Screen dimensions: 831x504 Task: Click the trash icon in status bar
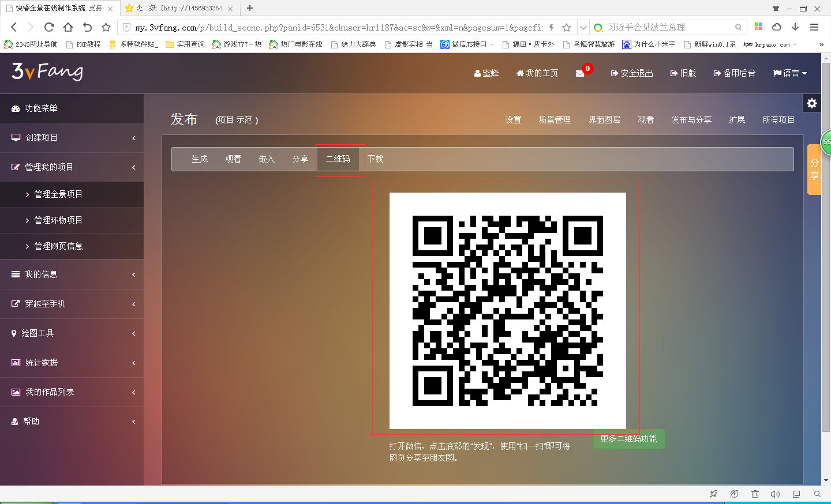[x=755, y=494]
